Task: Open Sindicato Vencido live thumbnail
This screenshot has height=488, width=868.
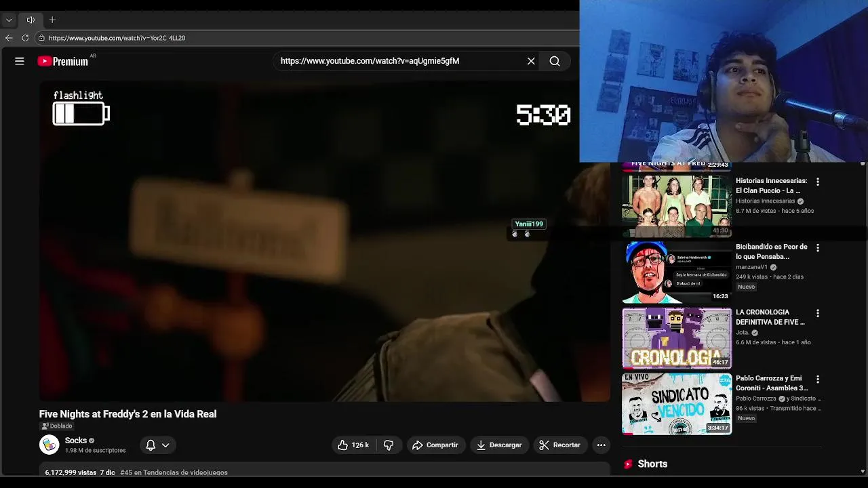Action: coord(677,403)
